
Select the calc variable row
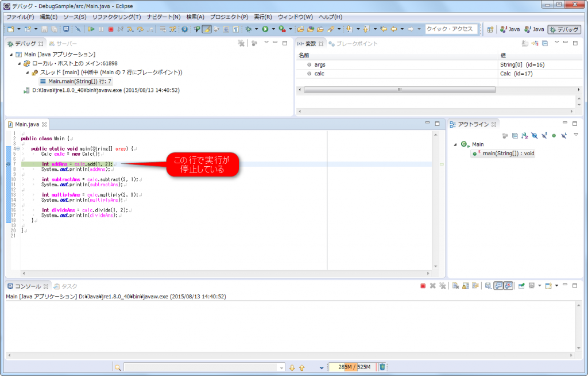click(315, 74)
